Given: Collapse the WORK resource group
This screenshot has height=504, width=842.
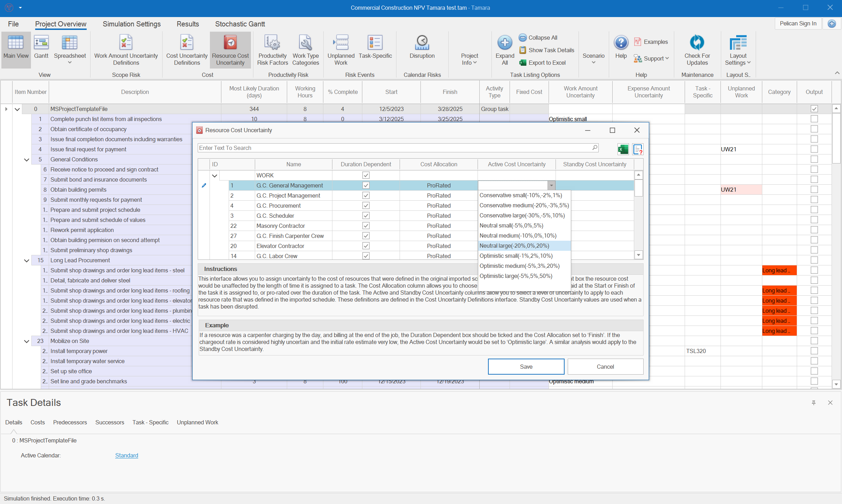Looking at the screenshot, I should point(214,175).
